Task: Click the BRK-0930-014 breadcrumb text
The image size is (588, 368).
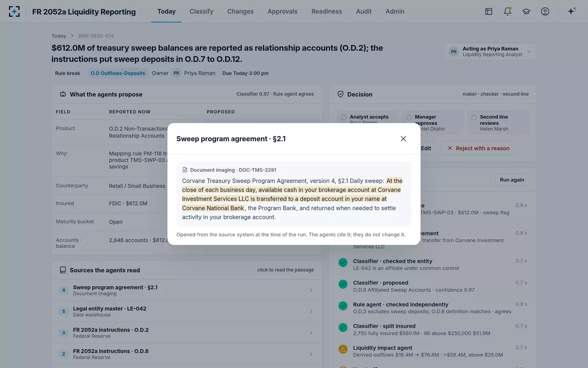Action: pyautogui.click(x=96, y=36)
